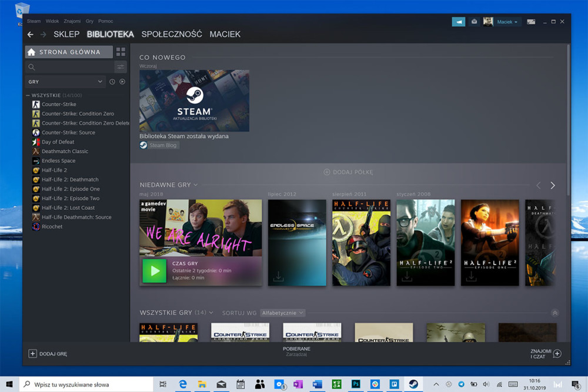Open advanced filter options beside search
This screenshot has height=392, width=588.
[121, 67]
